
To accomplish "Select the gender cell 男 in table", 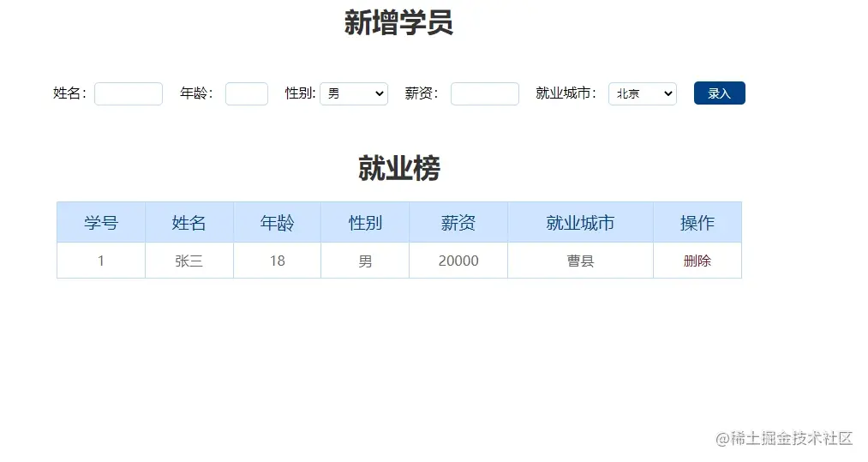I will [x=365, y=261].
